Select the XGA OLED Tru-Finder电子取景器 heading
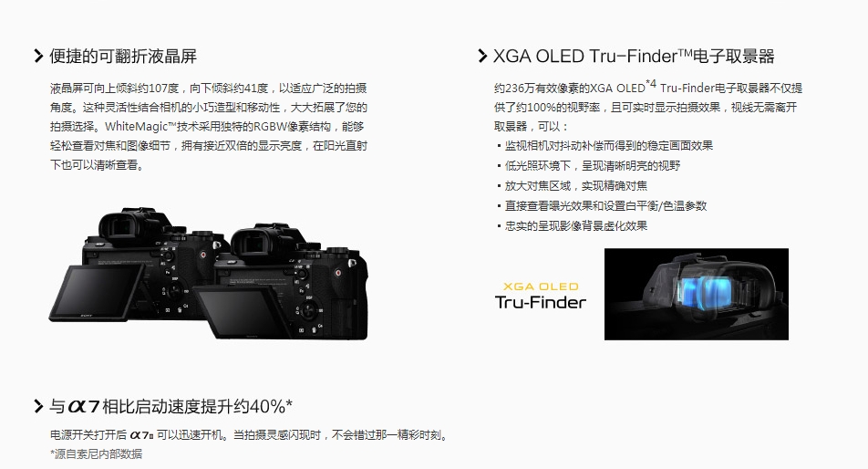This screenshot has width=868, height=469. coord(634,56)
